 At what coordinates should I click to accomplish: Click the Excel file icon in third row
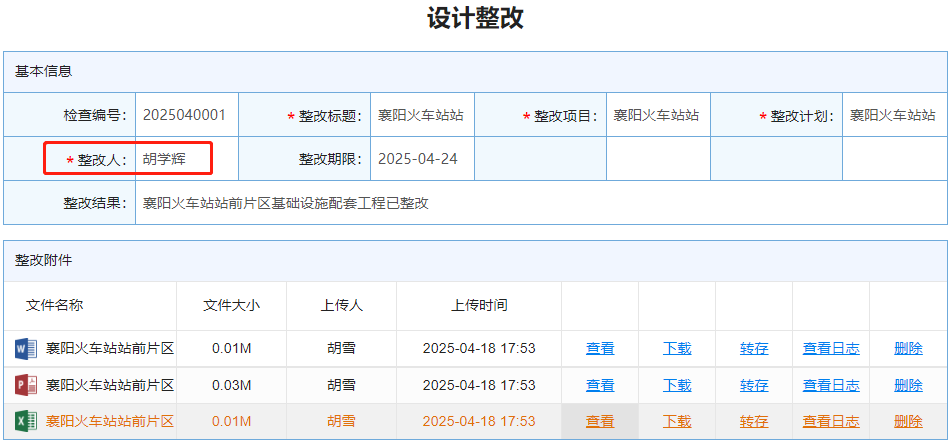(25, 421)
